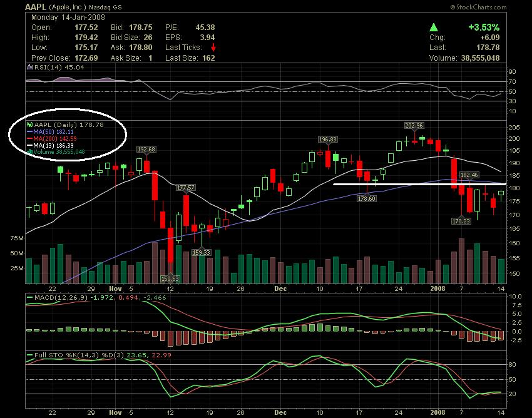Click the Bid value 178.75

[x=140, y=28]
